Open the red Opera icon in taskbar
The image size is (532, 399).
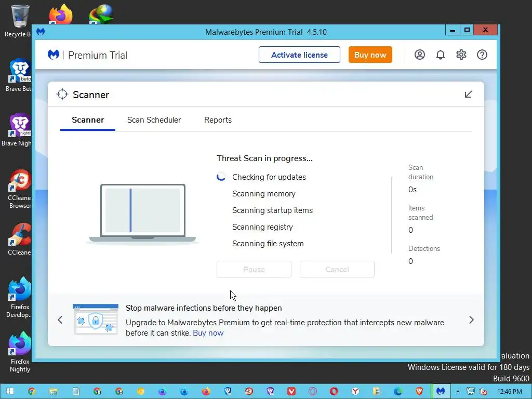(334, 391)
